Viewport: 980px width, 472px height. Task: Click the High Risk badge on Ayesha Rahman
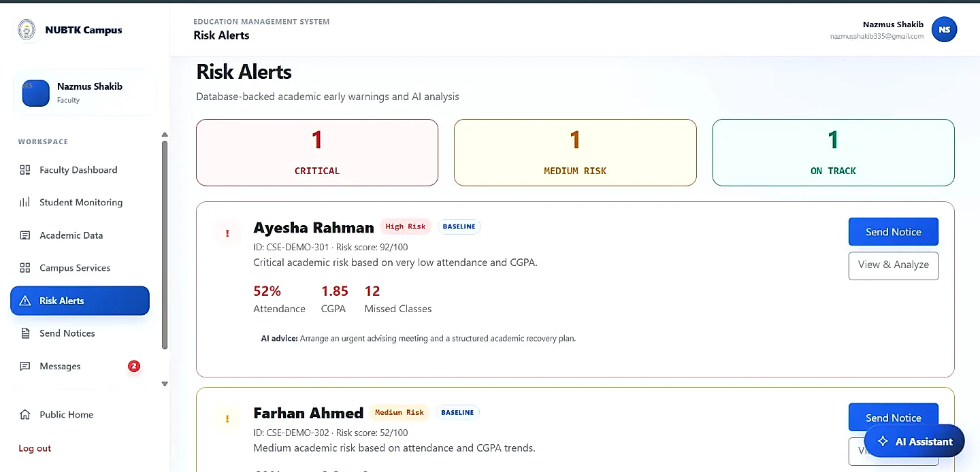[x=405, y=226]
